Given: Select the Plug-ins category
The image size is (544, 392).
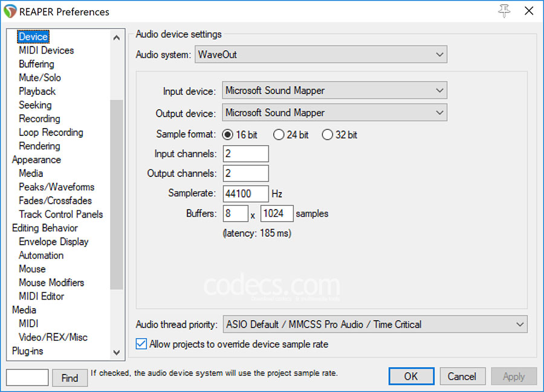Looking at the screenshot, I should tap(27, 351).
